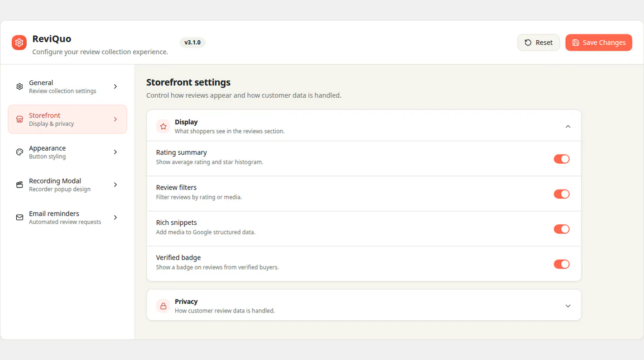The height and width of the screenshot is (360, 644).
Task: Click the Reset button
Action: click(539, 43)
